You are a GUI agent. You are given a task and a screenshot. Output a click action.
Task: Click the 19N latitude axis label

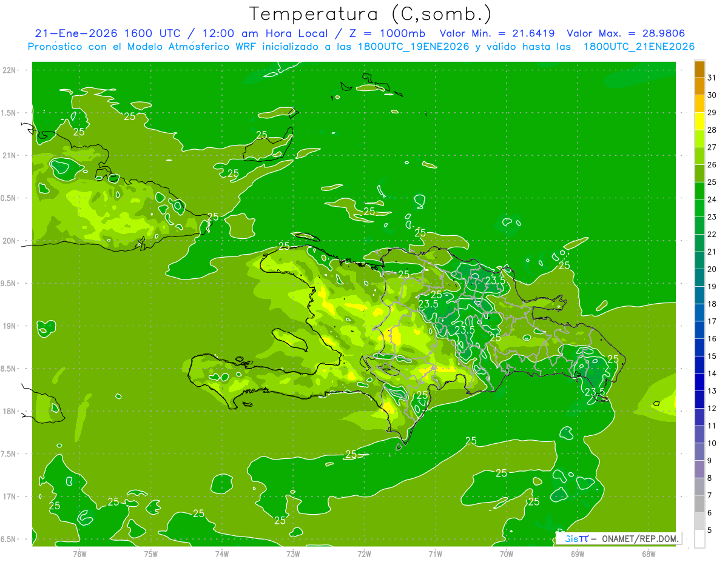pos(10,326)
